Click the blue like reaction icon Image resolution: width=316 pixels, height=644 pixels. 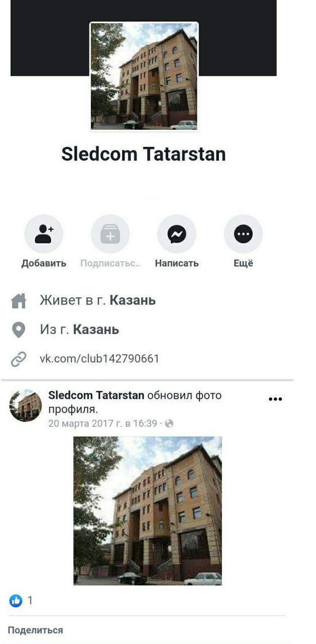pos(16,600)
